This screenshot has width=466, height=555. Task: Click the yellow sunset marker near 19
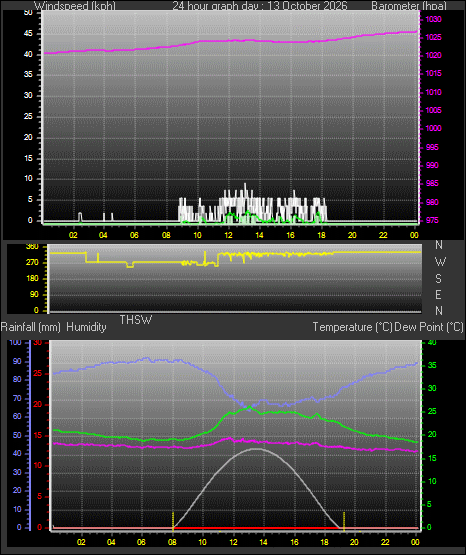(x=344, y=521)
